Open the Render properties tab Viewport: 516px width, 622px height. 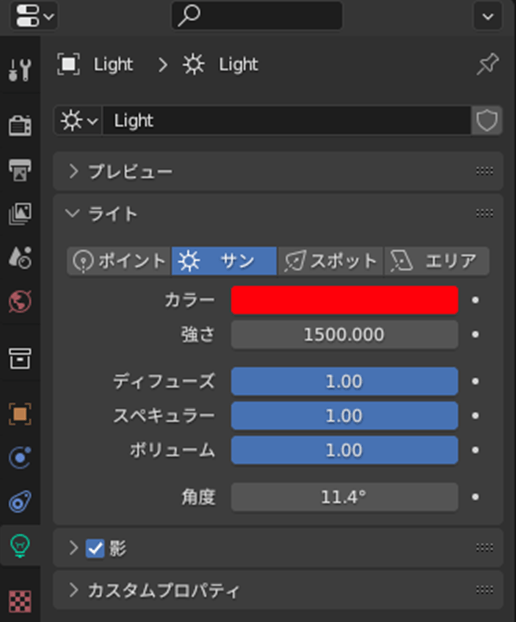(20, 125)
